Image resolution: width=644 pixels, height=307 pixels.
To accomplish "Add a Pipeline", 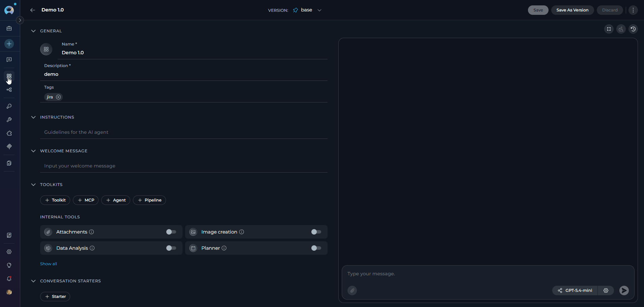I will pos(149,200).
